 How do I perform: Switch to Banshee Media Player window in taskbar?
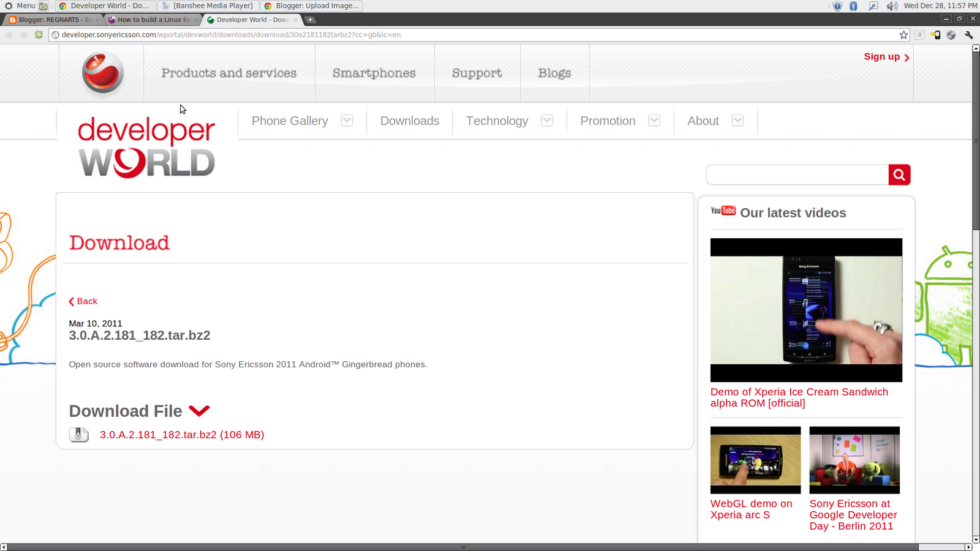pos(208,6)
